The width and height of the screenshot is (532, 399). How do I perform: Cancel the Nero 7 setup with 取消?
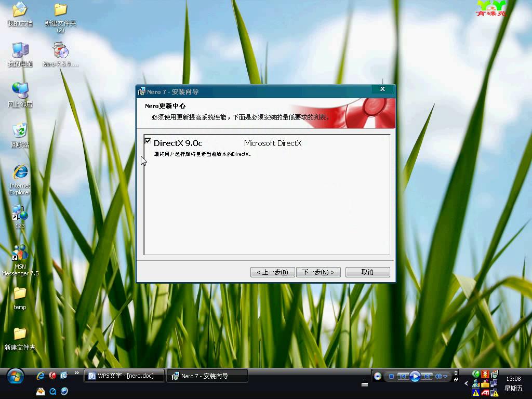pos(367,272)
